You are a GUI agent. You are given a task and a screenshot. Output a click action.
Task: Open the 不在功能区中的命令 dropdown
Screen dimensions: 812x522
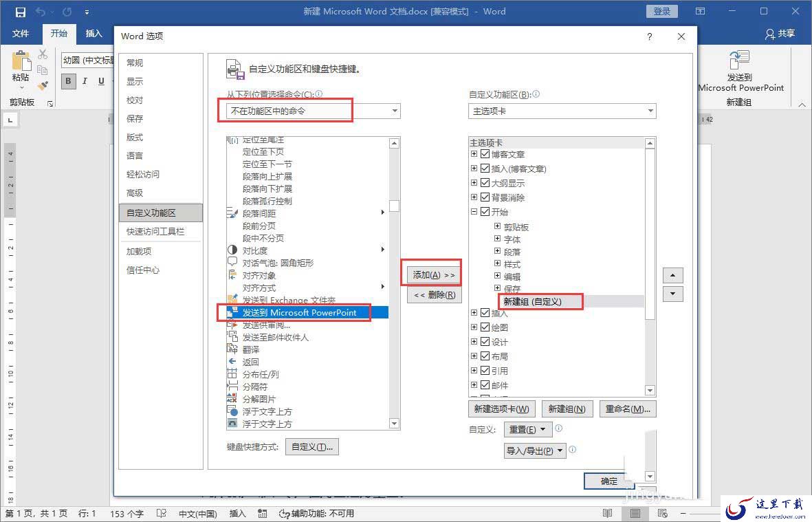click(314, 111)
